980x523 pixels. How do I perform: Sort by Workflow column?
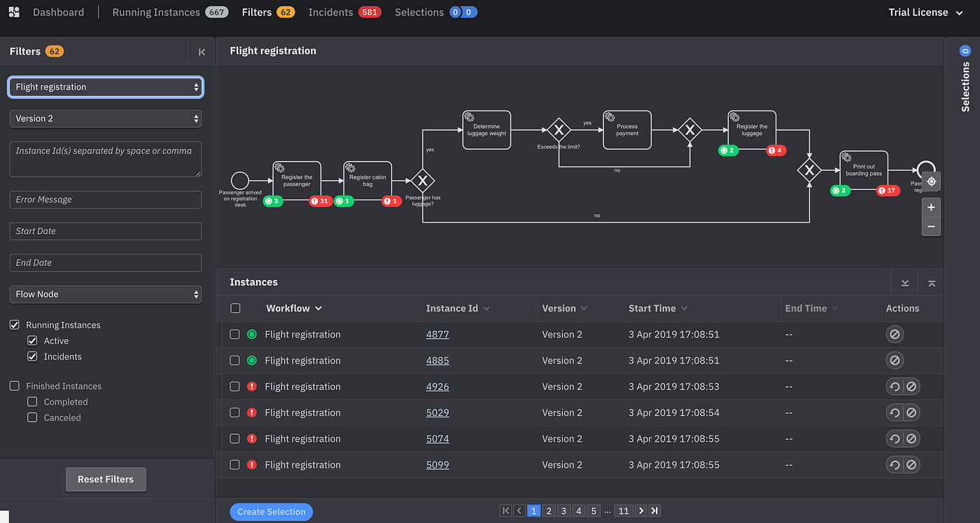(x=294, y=308)
